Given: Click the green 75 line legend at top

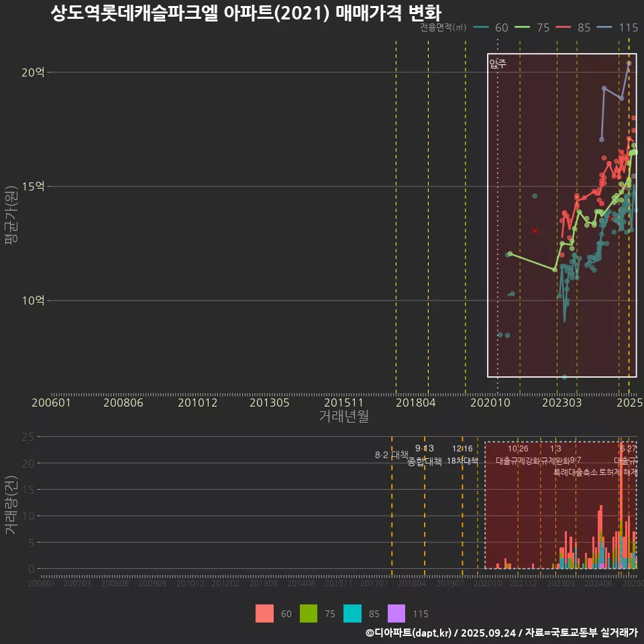Looking at the screenshot, I should 533,28.
